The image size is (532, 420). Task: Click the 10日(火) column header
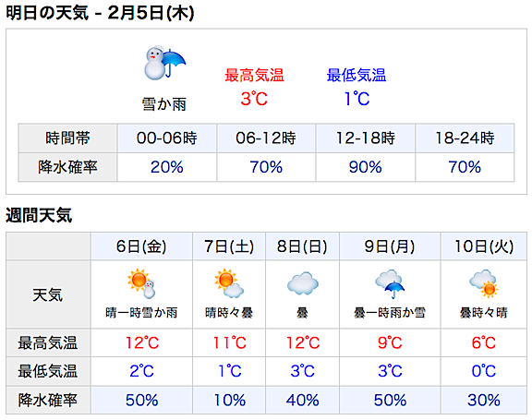484,246
